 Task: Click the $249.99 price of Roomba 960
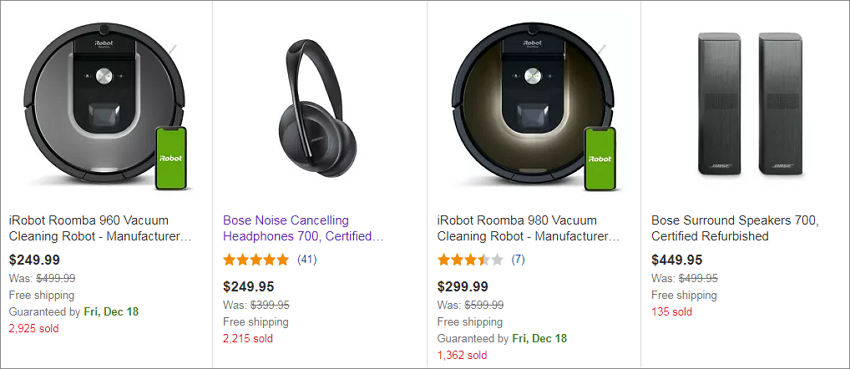35,260
